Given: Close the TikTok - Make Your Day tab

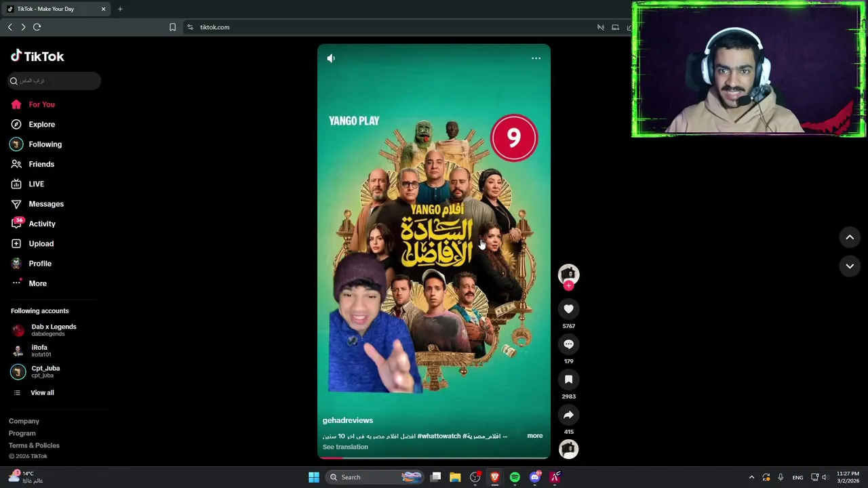Looking at the screenshot, I should (x=103, y=9).
